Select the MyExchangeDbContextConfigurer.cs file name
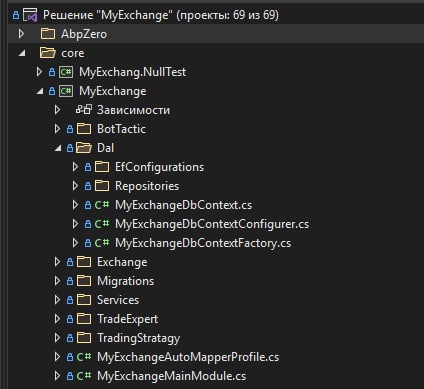Viewport: 424px width, 389px height. 212,224
